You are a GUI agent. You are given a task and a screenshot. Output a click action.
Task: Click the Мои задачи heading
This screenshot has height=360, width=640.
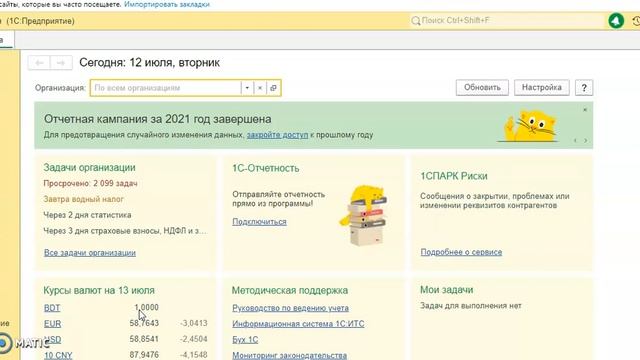(447, 289)
